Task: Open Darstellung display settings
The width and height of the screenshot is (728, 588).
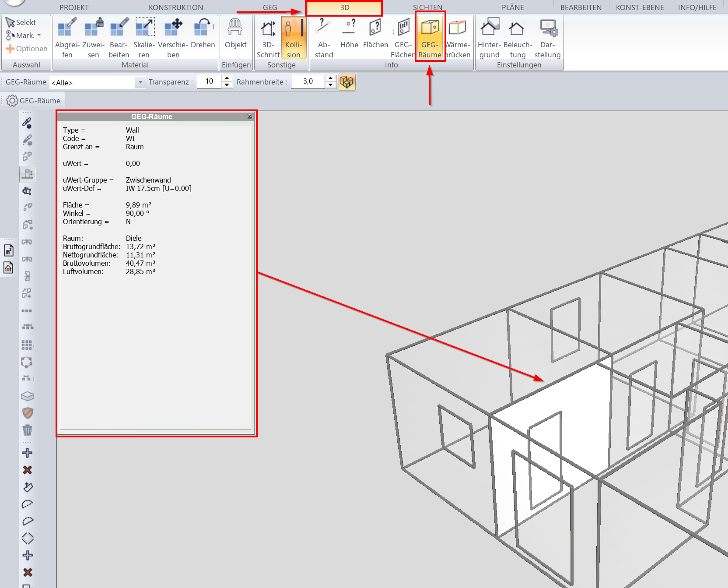Action: point(547,38)
